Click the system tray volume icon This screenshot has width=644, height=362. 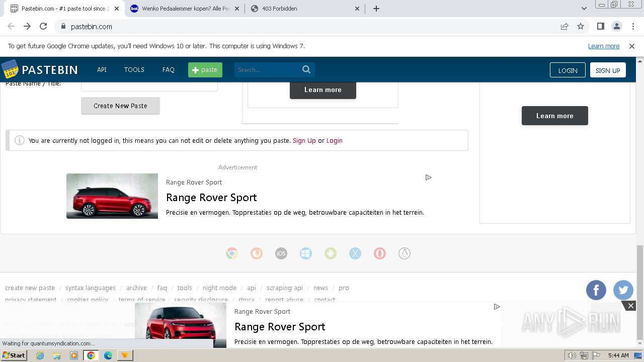click(x=572, y=355)
